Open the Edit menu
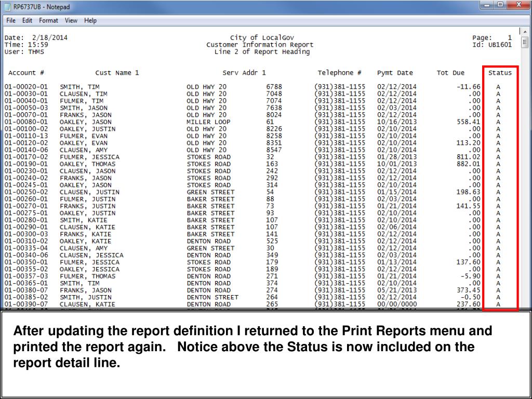The height and width of the screenshot is (399, 532). (x=27, y=21)
